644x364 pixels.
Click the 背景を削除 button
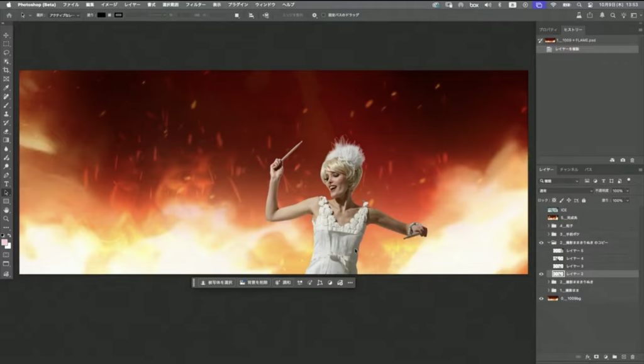[x=254, y=283]
